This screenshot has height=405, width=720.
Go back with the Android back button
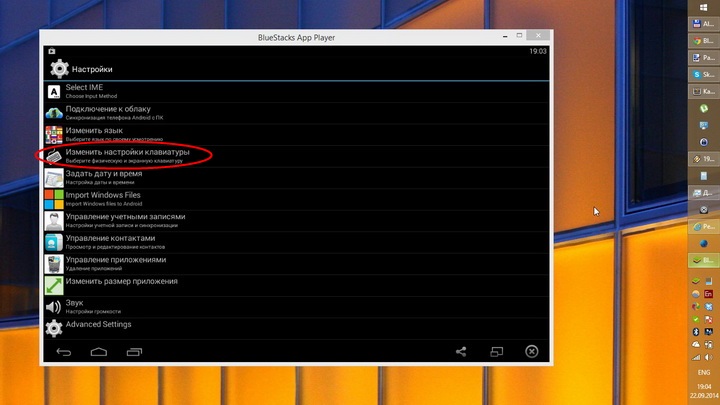63,352
